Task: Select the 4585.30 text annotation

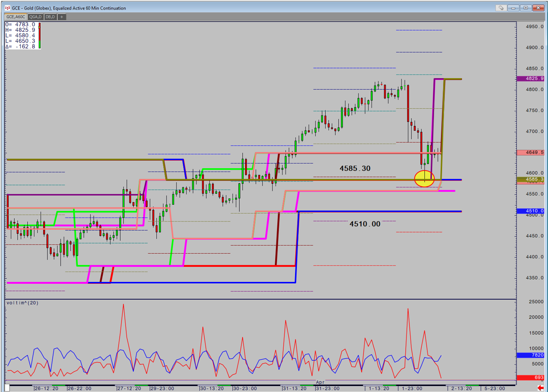Action: coord(355,168)
